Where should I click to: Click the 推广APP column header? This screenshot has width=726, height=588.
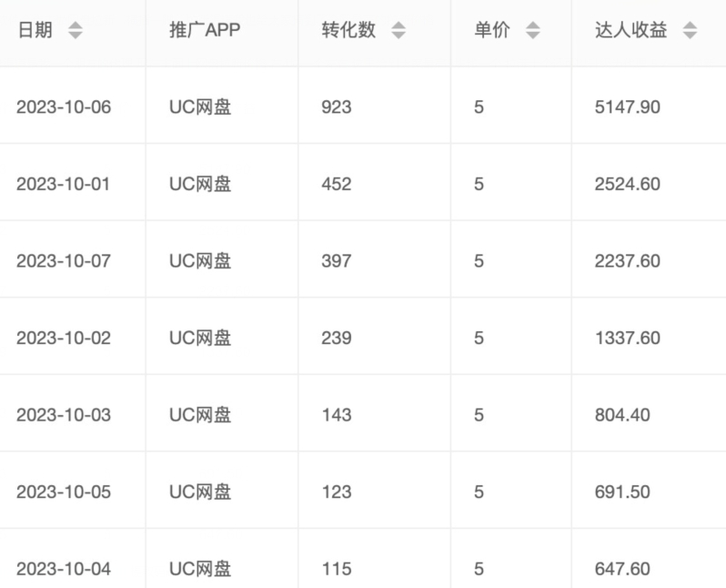click(205, 30)
